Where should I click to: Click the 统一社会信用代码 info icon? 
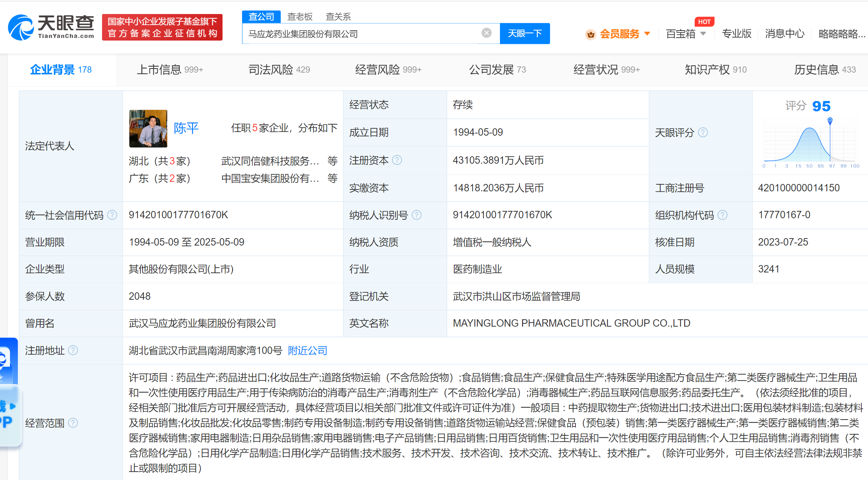(x=112, y=215)
